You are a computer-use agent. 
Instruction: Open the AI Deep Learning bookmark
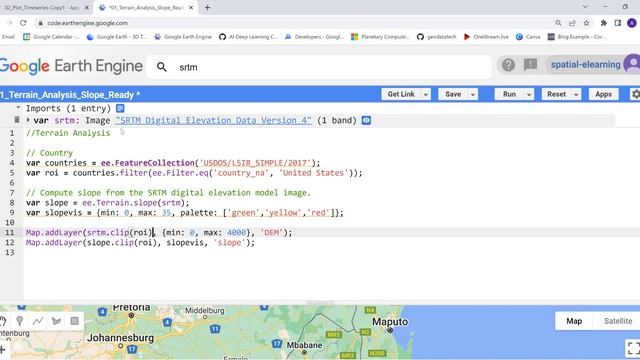click(x=248, y=37)
